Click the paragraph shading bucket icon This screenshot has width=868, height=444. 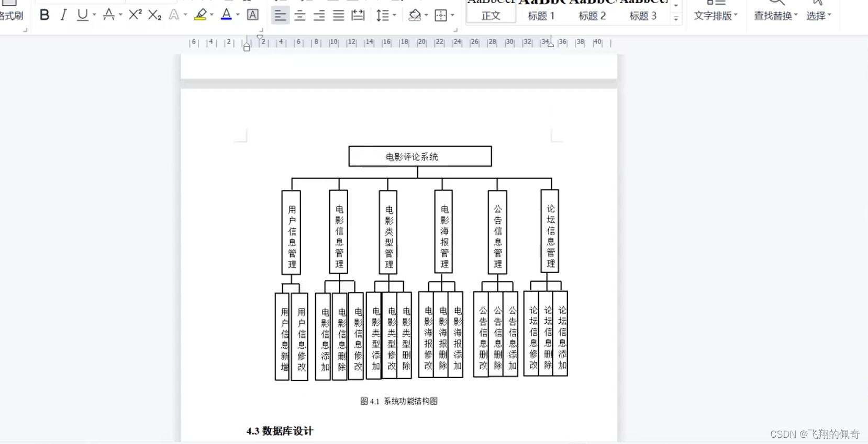click(414, 16)
